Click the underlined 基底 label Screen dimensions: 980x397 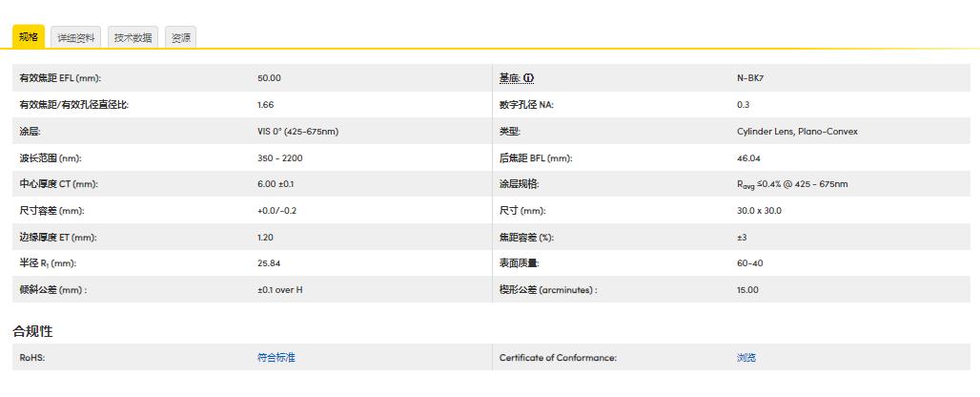[x=509, y=78]
